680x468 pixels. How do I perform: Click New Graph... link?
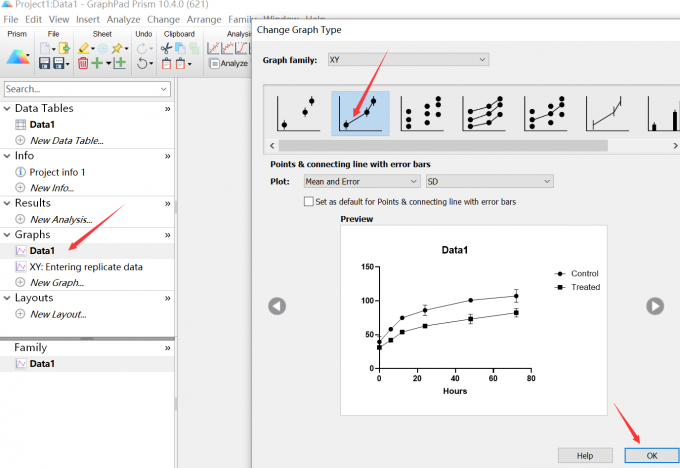pos(57,282)
